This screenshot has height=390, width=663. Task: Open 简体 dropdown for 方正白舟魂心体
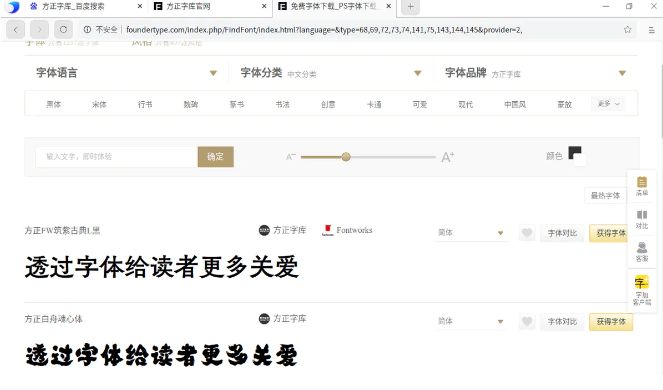[x=471, y=321]
